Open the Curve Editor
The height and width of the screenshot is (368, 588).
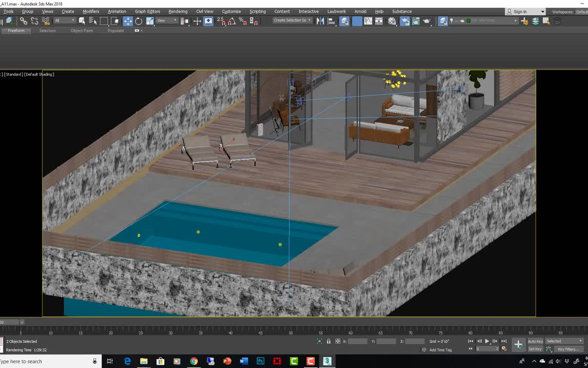pyautogui.click(x=367, y=21)
